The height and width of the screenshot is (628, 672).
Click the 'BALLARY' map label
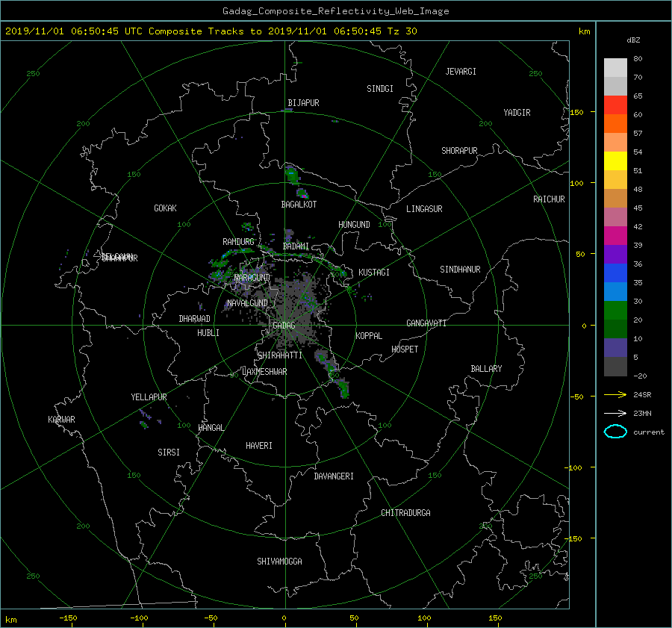(486, 369)
